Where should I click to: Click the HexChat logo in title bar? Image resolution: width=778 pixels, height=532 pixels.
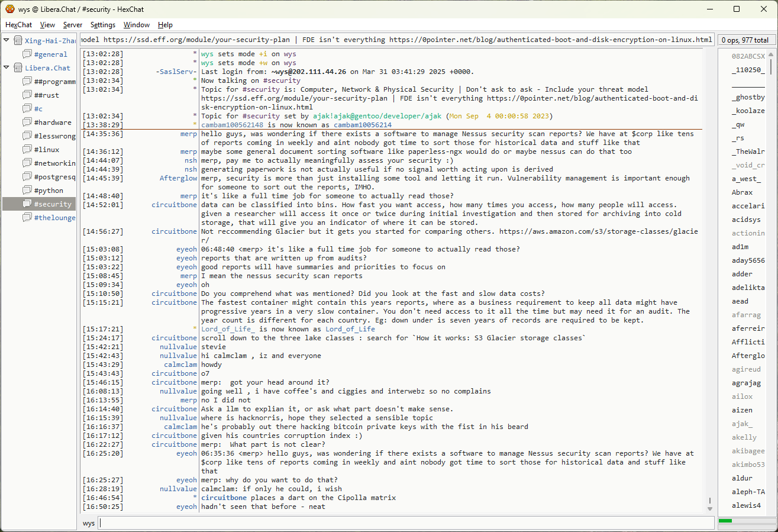click(x=9, y=9)
